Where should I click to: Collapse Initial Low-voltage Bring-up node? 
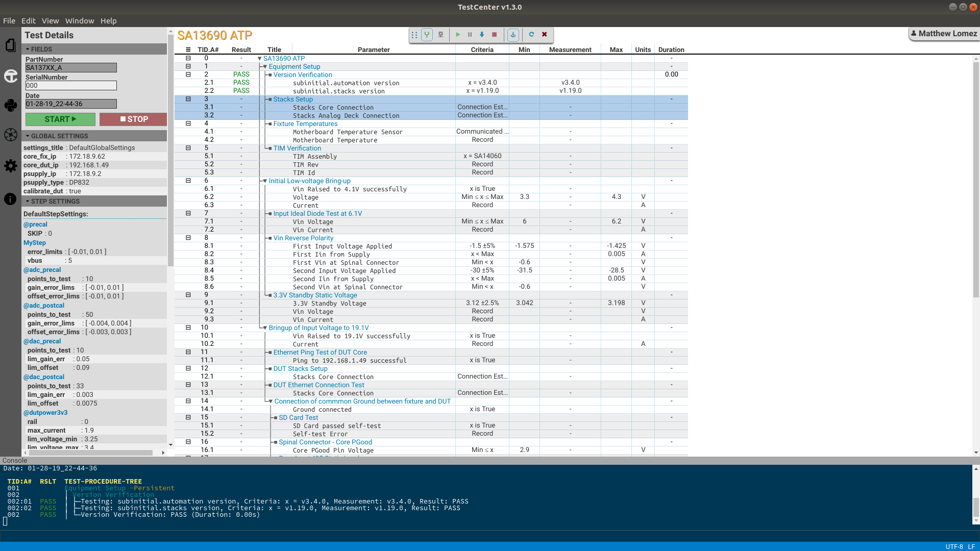(265, 181)
